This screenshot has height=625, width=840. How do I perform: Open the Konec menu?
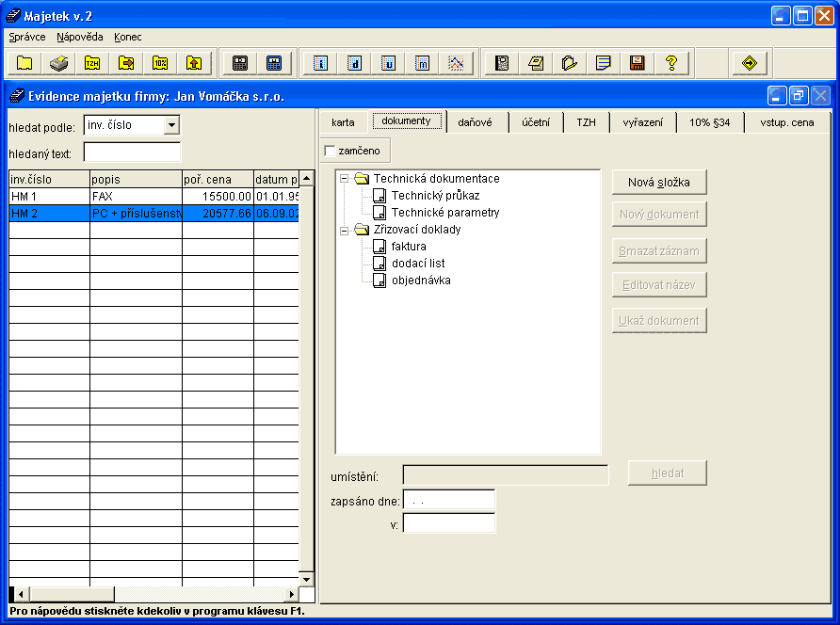tap(127, 37)
